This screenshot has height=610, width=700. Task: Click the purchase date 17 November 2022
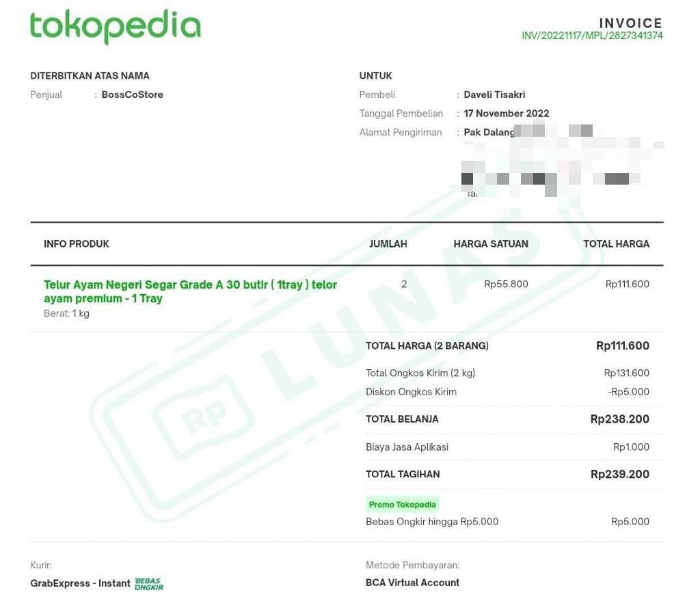pyautogui.click(x=506, y=114)
